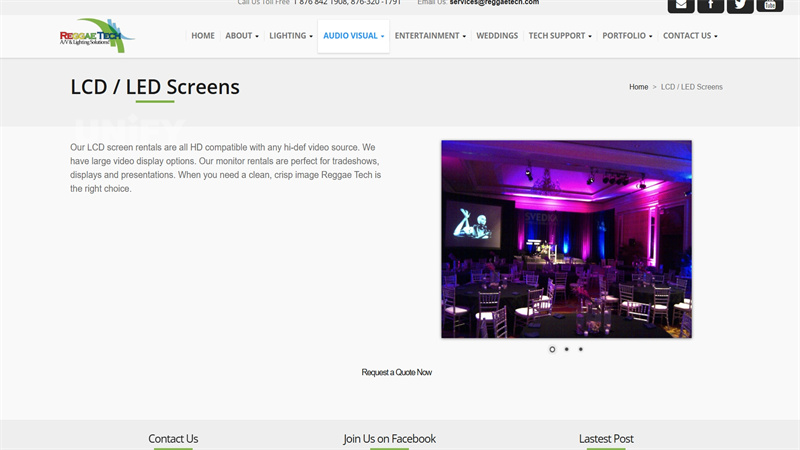
Task: Select the first slideshow dot
Action: point(552,349)
